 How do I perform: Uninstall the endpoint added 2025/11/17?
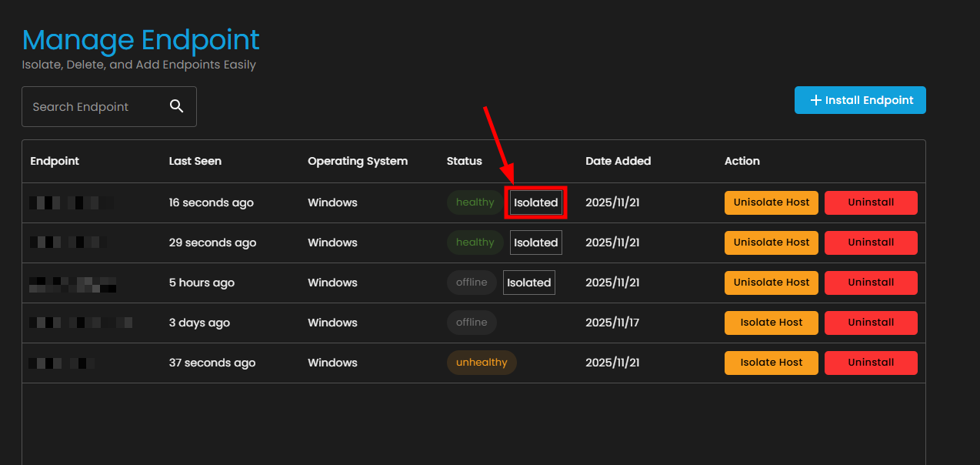tap(871, 323)
